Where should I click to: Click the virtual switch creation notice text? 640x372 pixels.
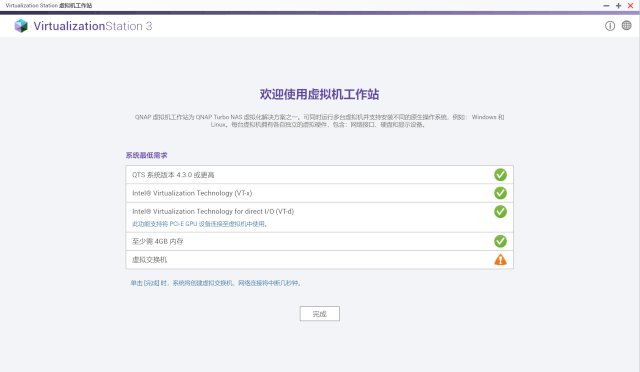[x=216, y=283]
